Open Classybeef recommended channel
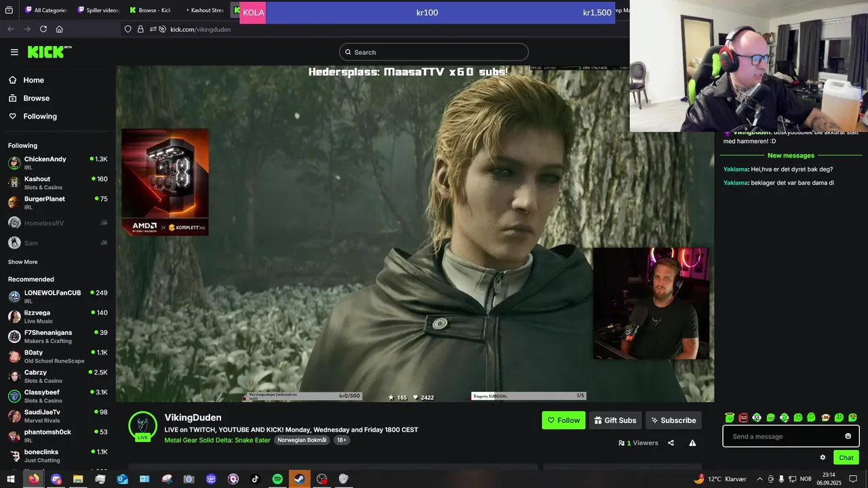This screenshot has height=488, width=868. [x=58, y=396]
